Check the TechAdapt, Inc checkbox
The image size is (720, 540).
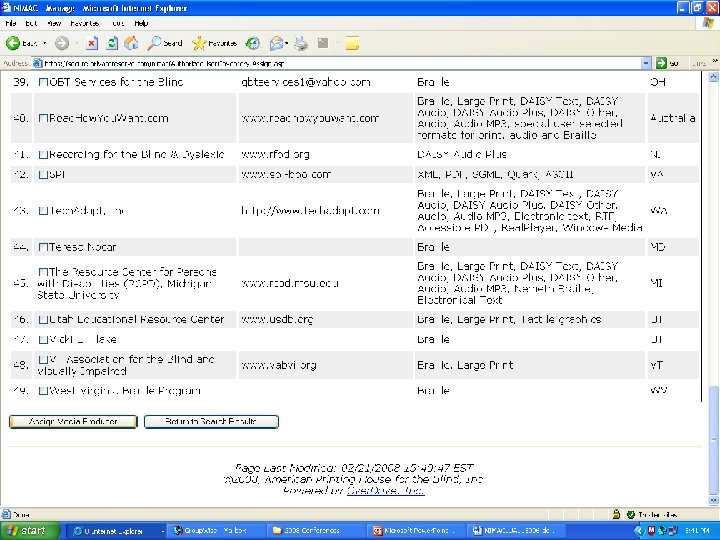[x=43, y=211]
